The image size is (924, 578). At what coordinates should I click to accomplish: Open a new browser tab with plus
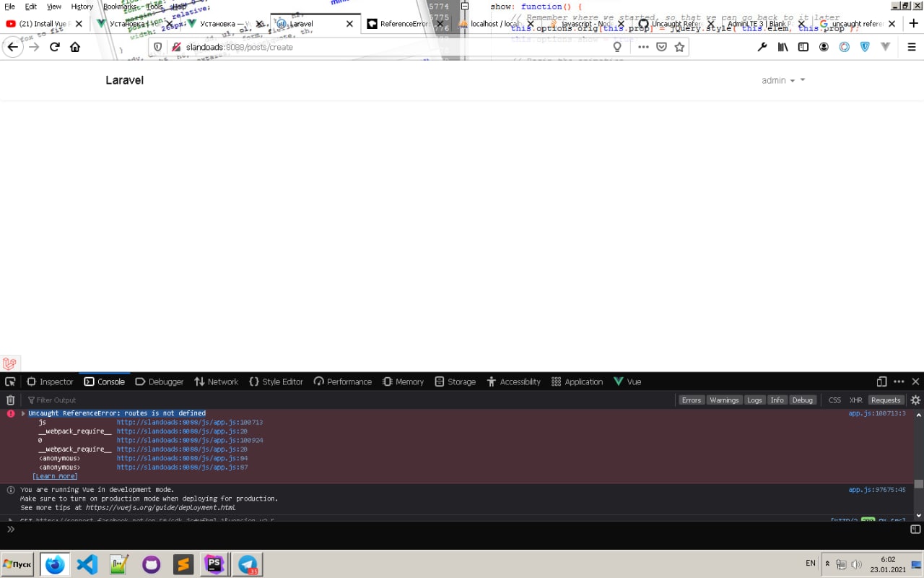[x=913, y=23]
